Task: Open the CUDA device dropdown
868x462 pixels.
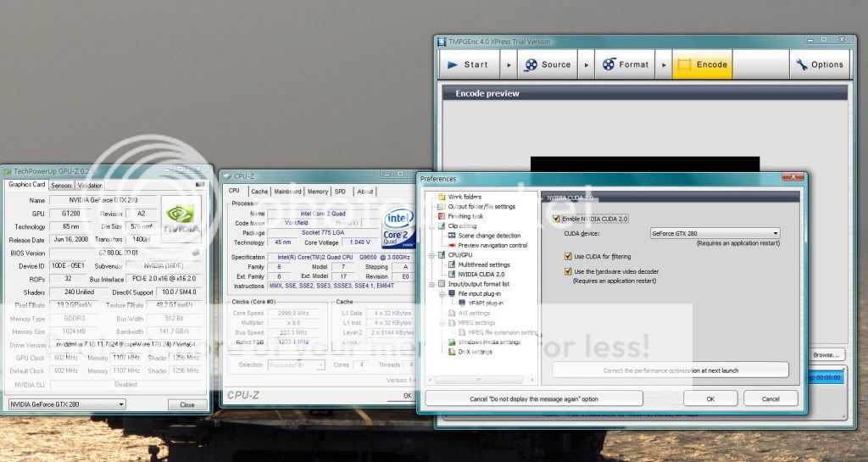Action: pyautogui.click(x=715, y=233)
